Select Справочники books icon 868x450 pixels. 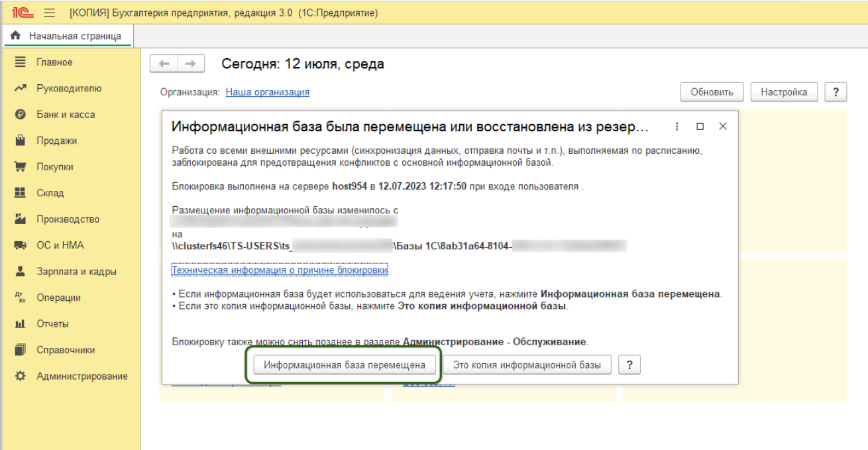point(21,350)
